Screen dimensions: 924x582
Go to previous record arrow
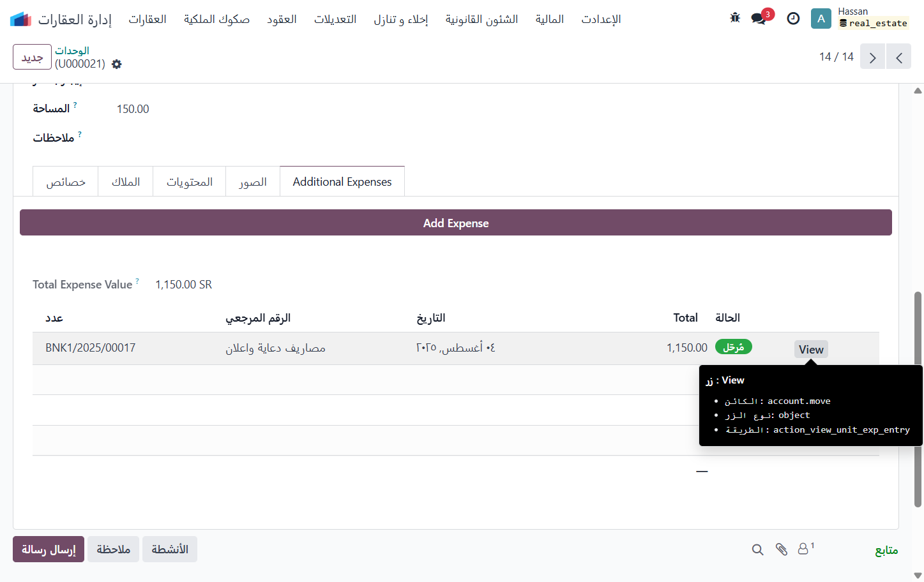(899, 57)
